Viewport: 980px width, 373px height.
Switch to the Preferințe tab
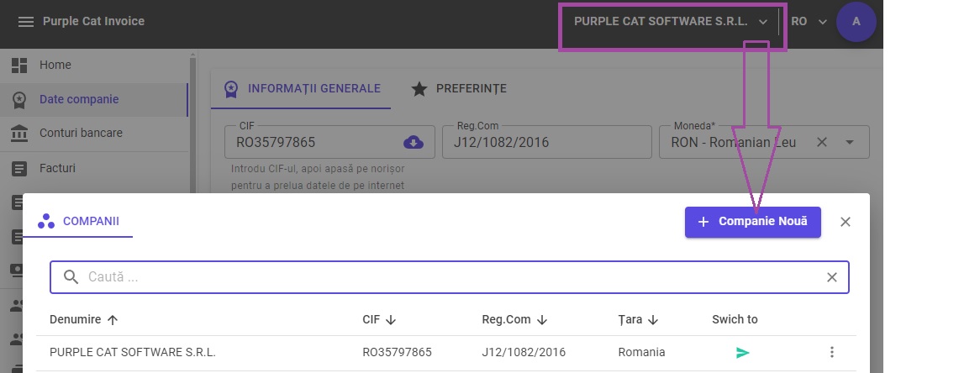[459, 88]
